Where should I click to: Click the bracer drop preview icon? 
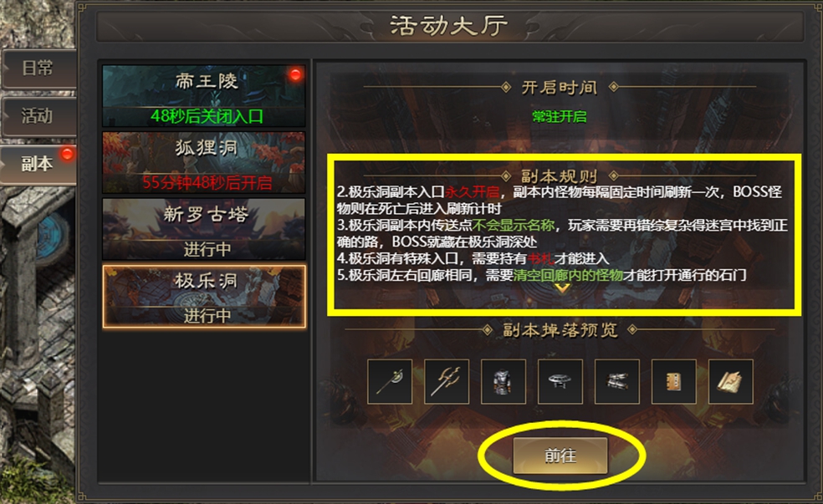(616, 381)
